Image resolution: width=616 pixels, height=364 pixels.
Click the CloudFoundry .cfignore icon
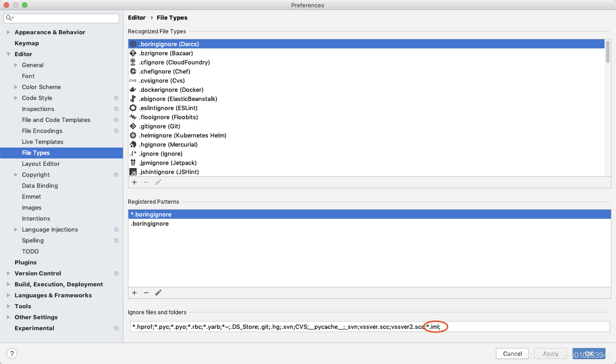pos(133,62)
